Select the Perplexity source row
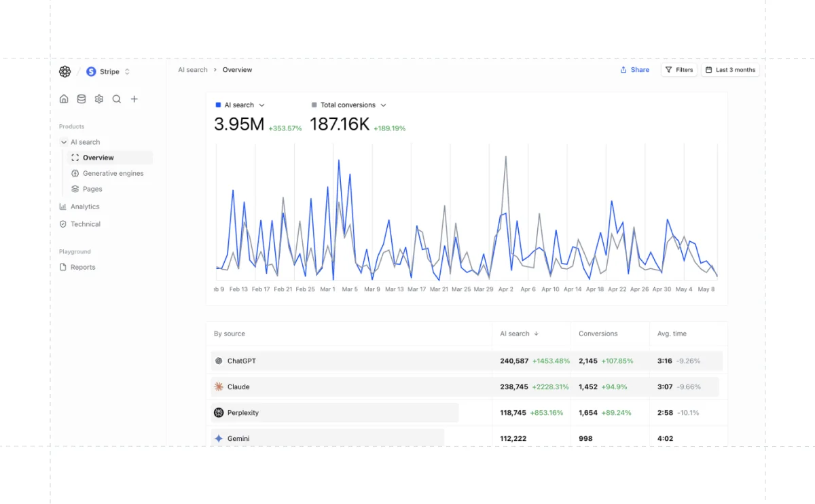 click(467, 412)
